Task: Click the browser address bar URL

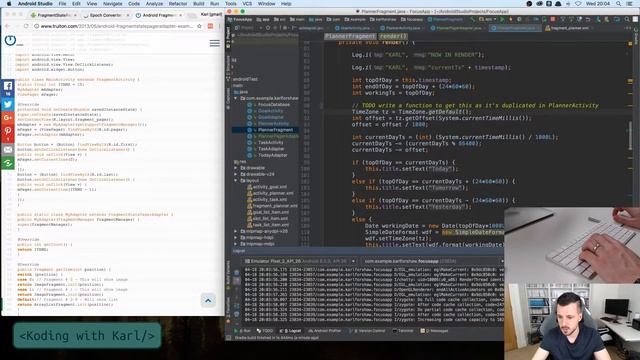Action: 116,26
